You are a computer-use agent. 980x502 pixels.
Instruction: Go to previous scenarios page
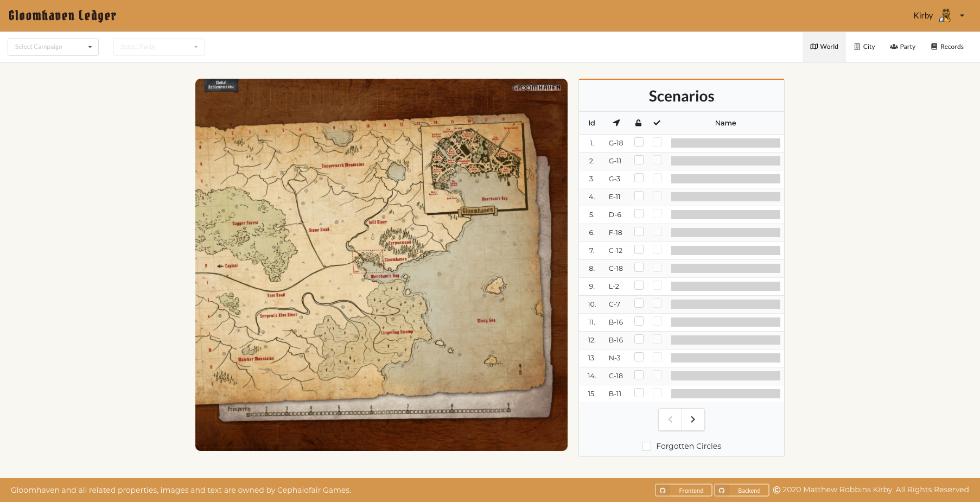[670, 420]
